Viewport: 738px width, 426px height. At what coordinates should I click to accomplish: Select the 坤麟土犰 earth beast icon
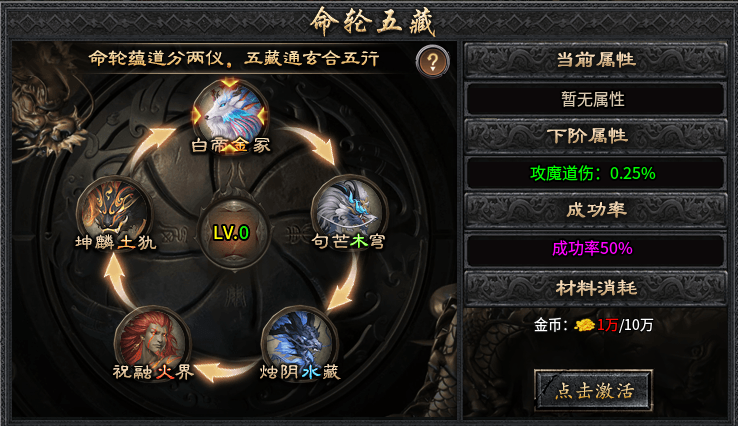click(x=115, y=213)
